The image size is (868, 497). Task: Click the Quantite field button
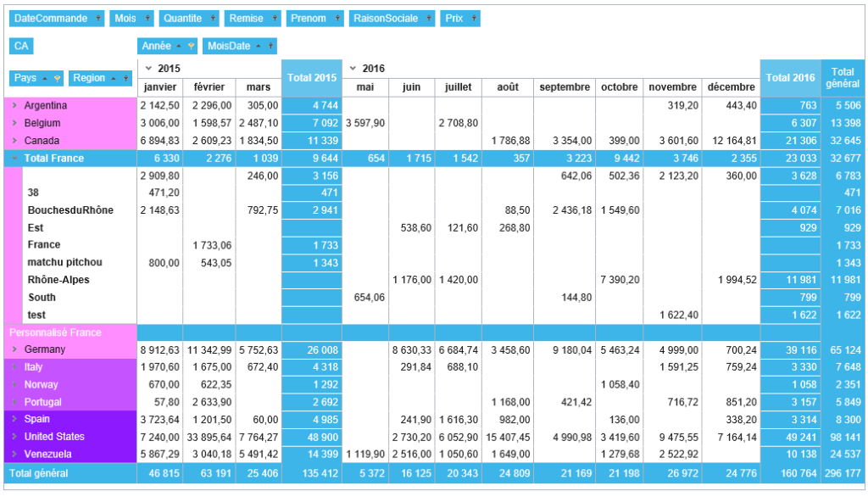[x=189, y=19]
